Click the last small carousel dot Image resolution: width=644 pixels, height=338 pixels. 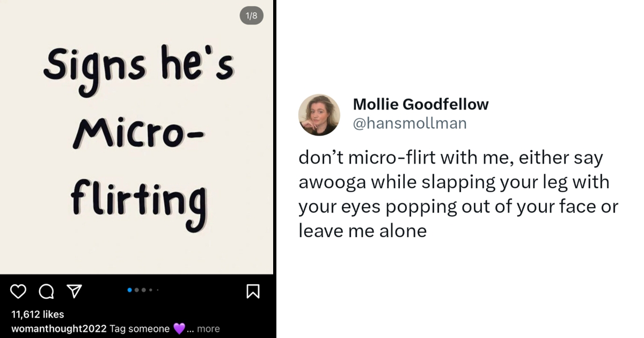point(157,290)
